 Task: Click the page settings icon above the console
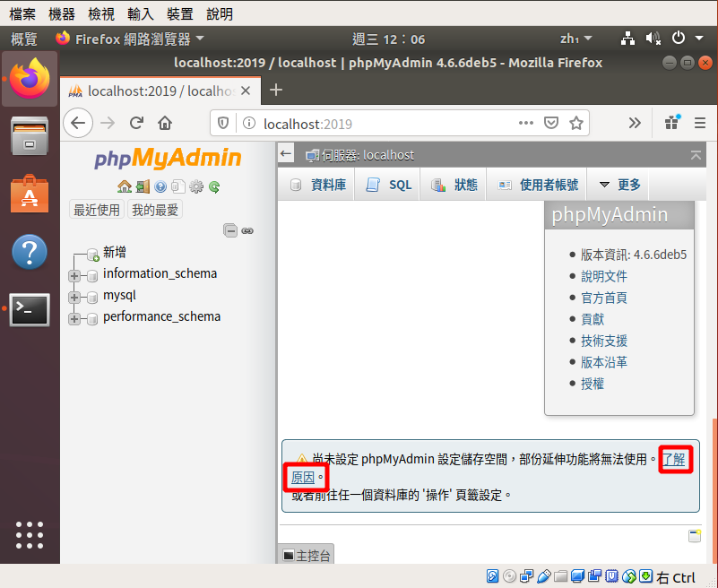(695, 536)
